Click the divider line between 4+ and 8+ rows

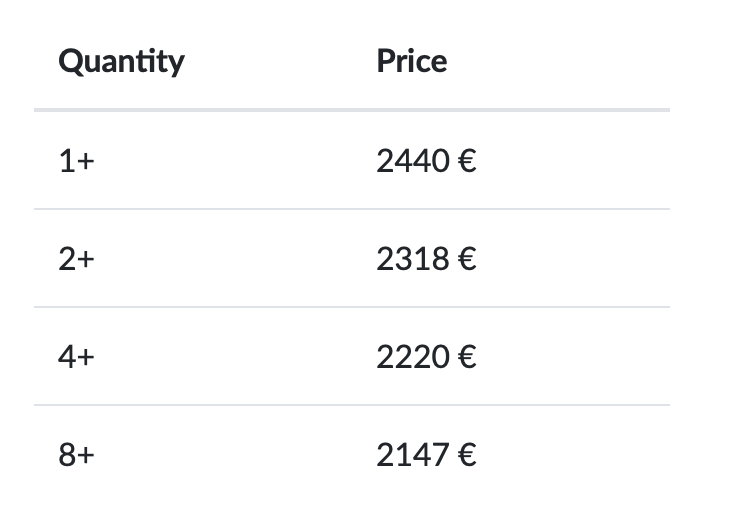pos(352,405)
